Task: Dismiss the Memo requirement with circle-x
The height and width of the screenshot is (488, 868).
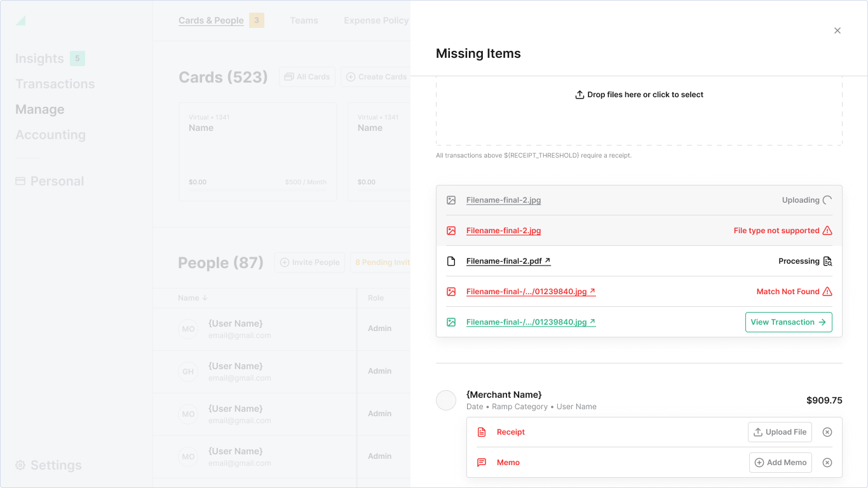Action: click(827, 463)
